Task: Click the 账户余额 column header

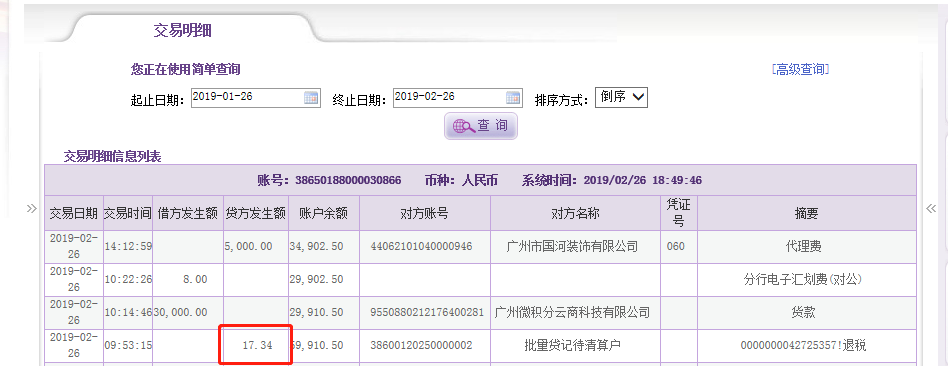Action: tap(324, 213)
